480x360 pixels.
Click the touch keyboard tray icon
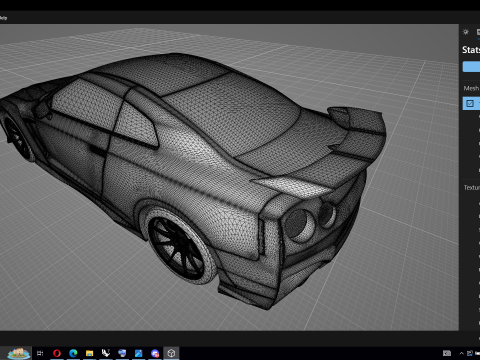tap(447, 353)
